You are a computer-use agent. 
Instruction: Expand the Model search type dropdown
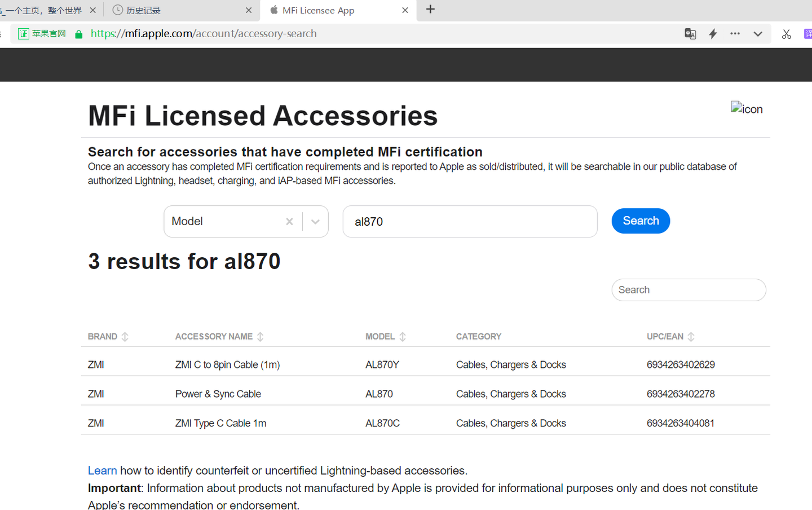[315, 222]
